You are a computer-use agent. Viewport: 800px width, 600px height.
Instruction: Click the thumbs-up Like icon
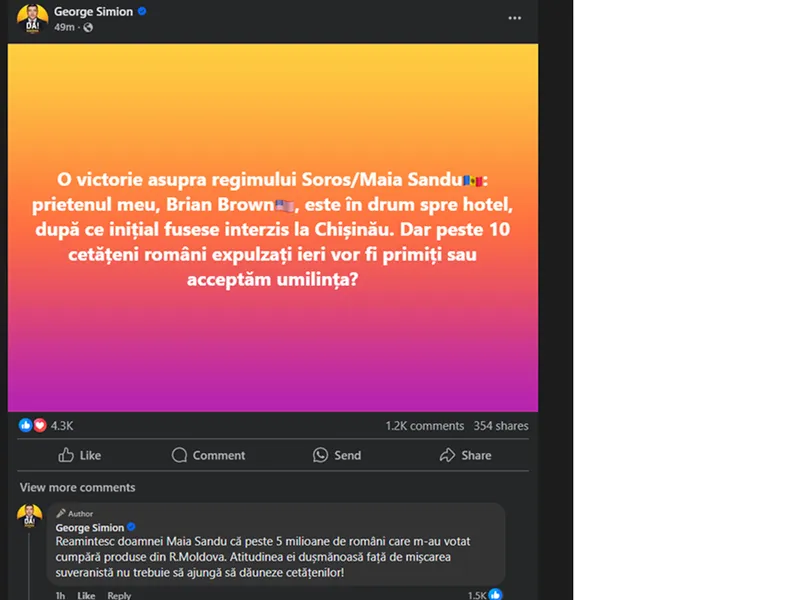(66, 455)
